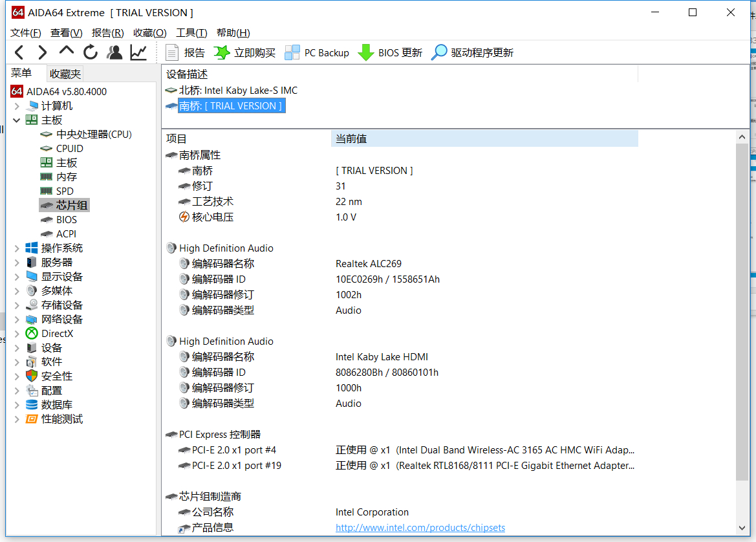Switch to the 收藏夹 favorites tab
Image resolution: width=756 pixels, height=542 pixels.
click(x=65, y=74)
